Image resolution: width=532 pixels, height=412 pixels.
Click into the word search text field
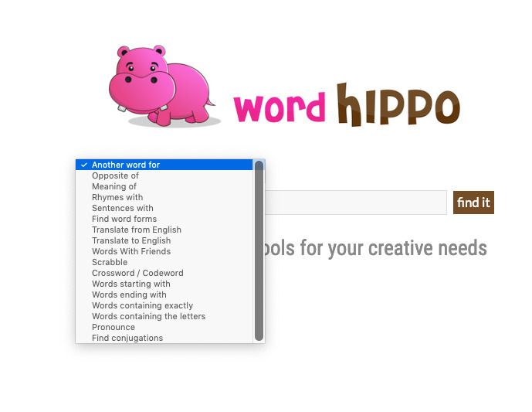point(355,203)
